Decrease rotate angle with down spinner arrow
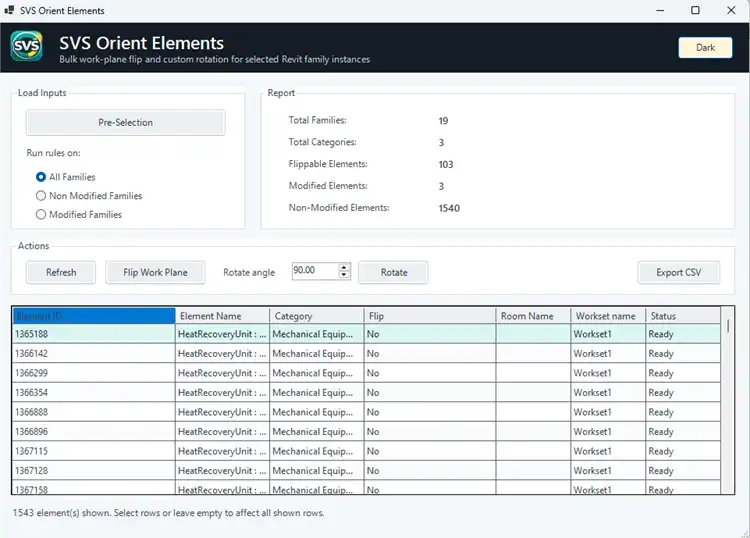The width and height of the screenshot is (750, 538). pyautogui.click(x=344, y=275)
